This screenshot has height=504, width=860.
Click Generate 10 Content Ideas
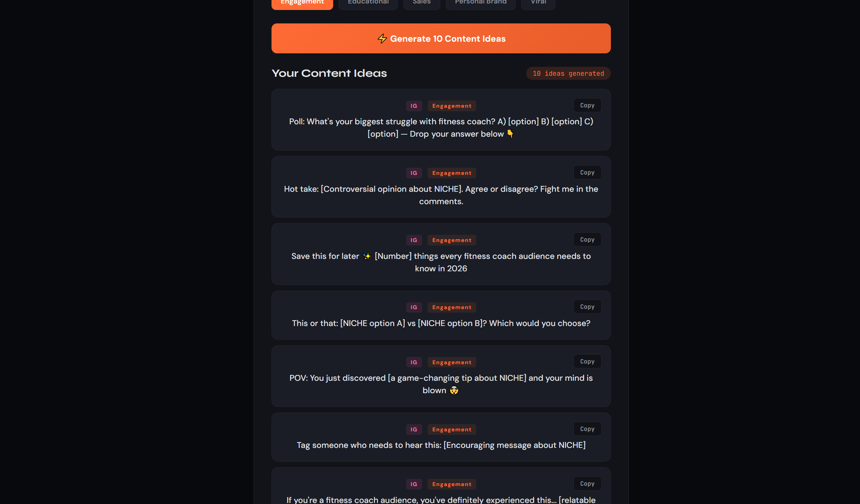coord(441,38)
